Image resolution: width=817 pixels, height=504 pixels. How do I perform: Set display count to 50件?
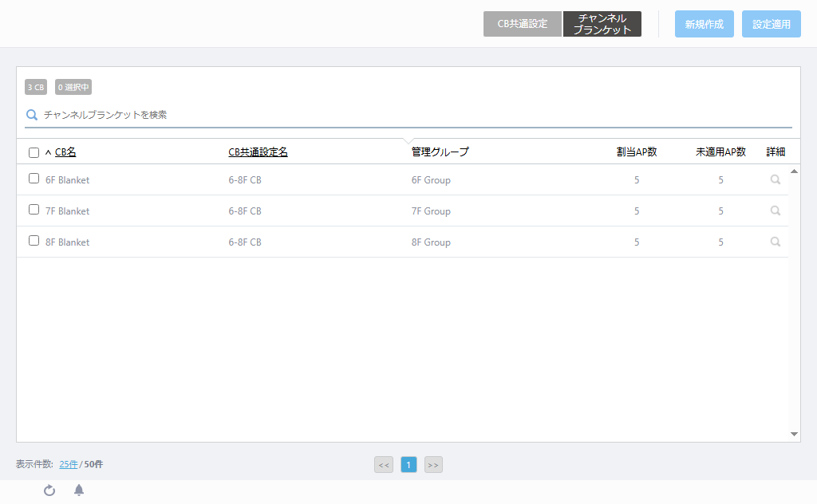click(x=94, y=464)
